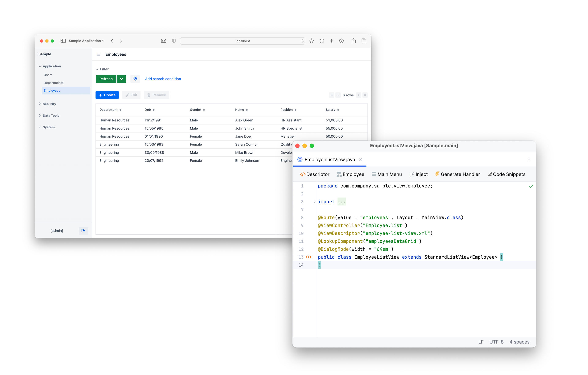Image resolution: width=588 pixels, height=375 pixels.
Task: Click the Inject toolbar action
Action: 419,174
